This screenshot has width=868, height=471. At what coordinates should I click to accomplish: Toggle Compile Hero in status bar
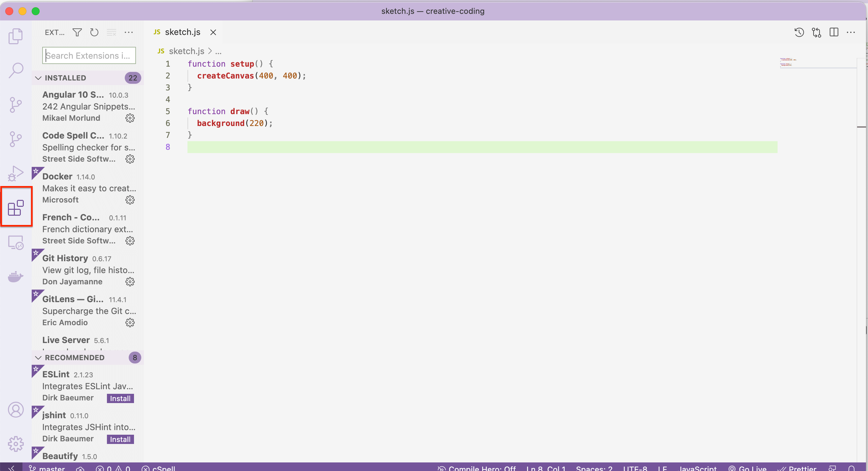coord(477,468)
